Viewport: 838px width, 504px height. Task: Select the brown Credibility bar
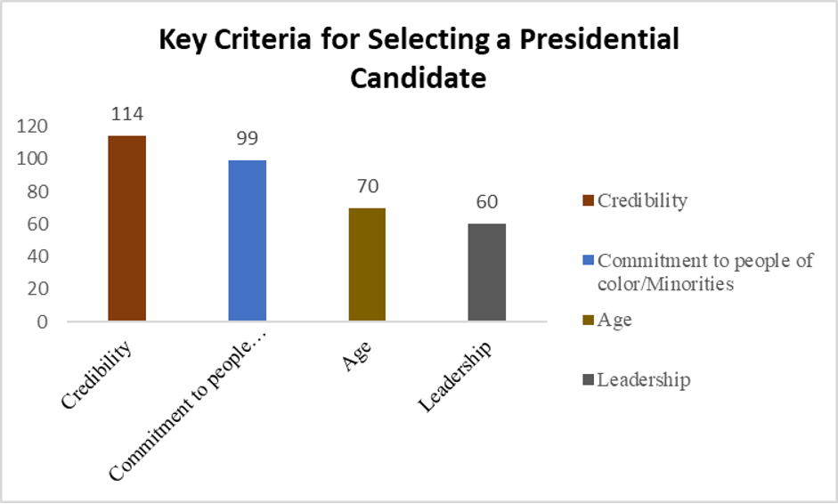[x=126, y=228]
